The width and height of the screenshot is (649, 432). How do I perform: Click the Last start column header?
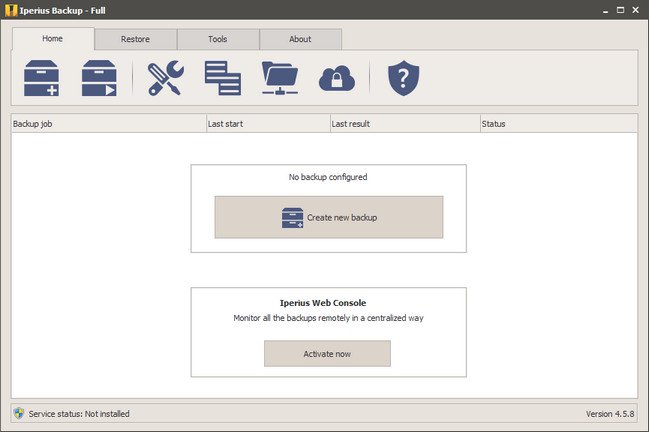coord(268,124)
